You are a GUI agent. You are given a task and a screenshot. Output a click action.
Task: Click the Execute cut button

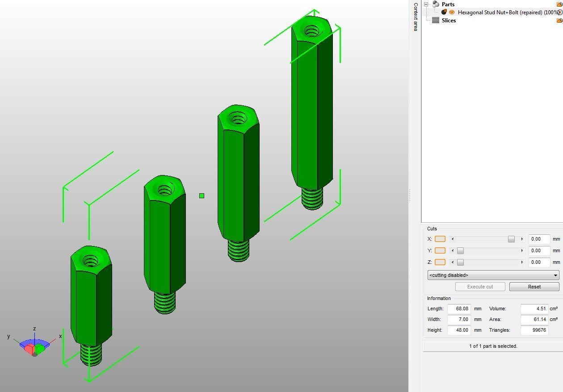(480, 286)
